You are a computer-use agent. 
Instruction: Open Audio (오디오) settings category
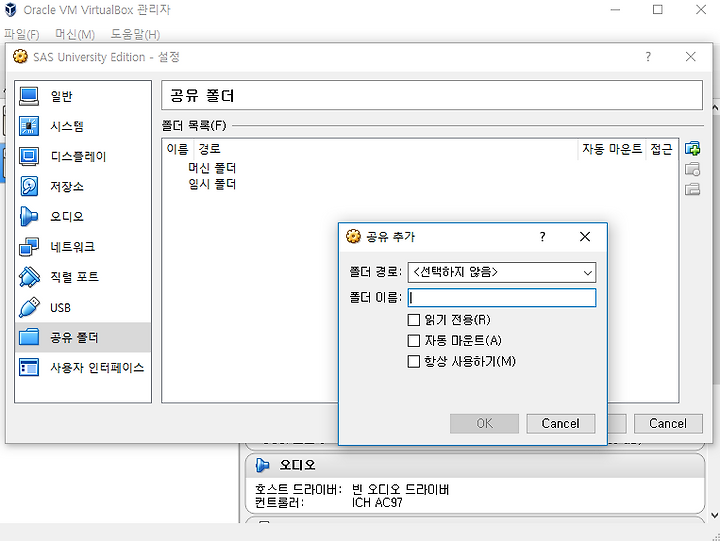coord(83,216)
